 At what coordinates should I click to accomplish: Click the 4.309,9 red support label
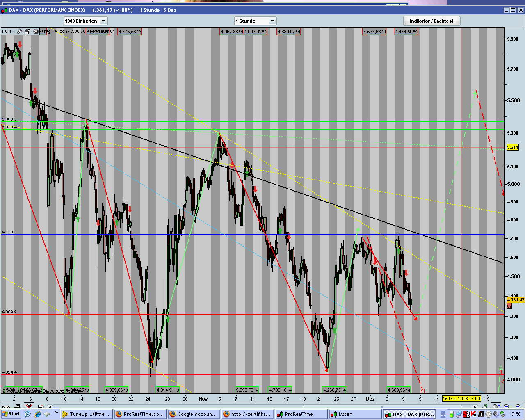tap(9, 312)
